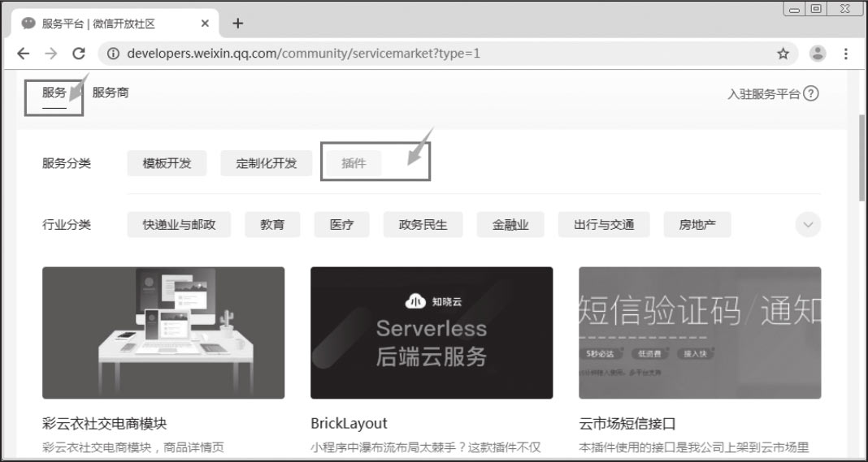Choose the 出行与交通 industry filter
Viewport: 868px width, 462px height.
coord(604,225)
